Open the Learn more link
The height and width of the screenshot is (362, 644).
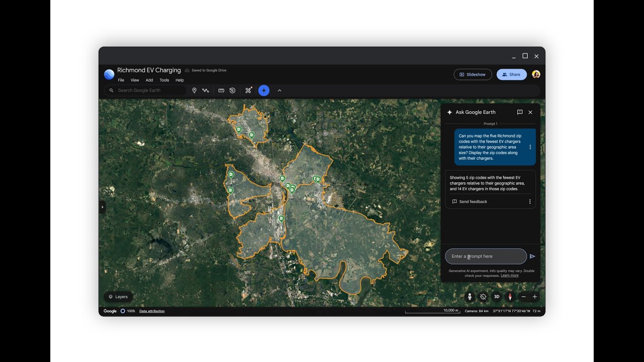coord(509,275)
